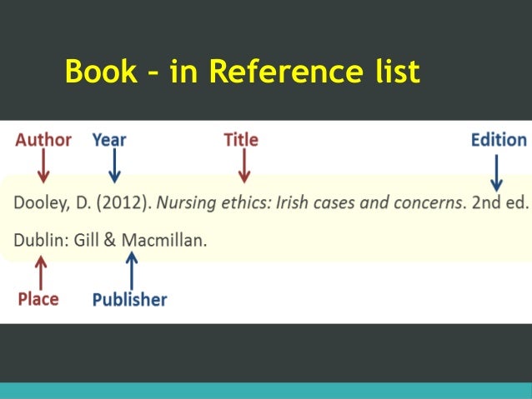Viewport: 532px width, 399px height.
Task: Select the Publisher label
Action: click(129, 300)
